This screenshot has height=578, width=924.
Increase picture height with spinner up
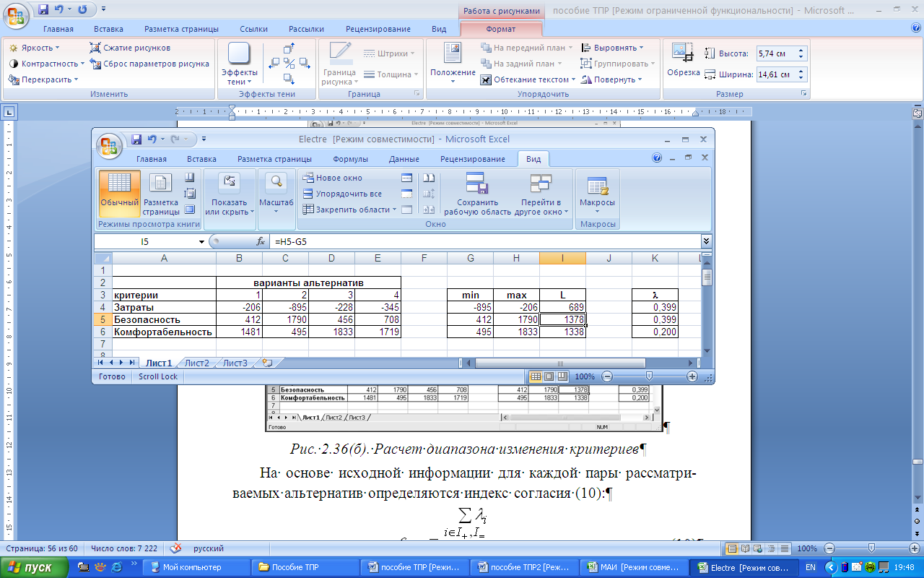coord(801,51)
